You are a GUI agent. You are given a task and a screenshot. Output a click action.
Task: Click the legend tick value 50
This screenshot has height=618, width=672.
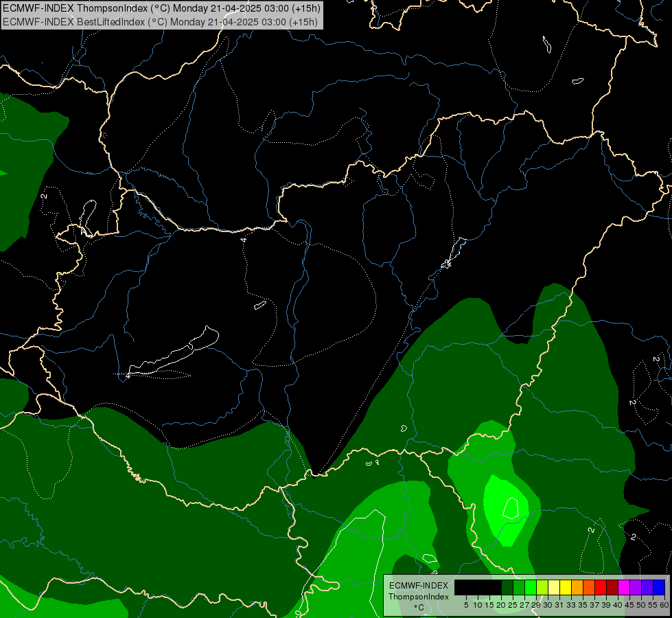(x=641, y=605)
